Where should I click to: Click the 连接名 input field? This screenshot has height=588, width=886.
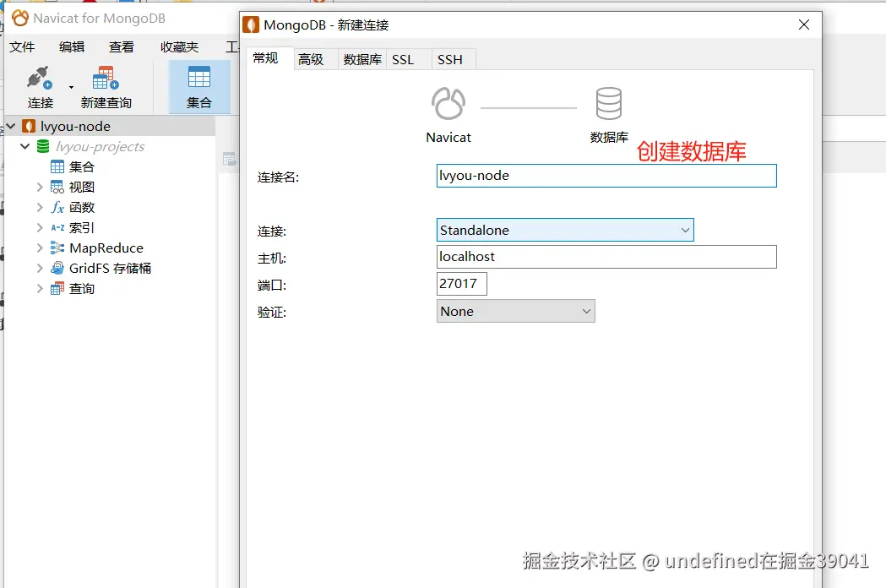point(606,176)
